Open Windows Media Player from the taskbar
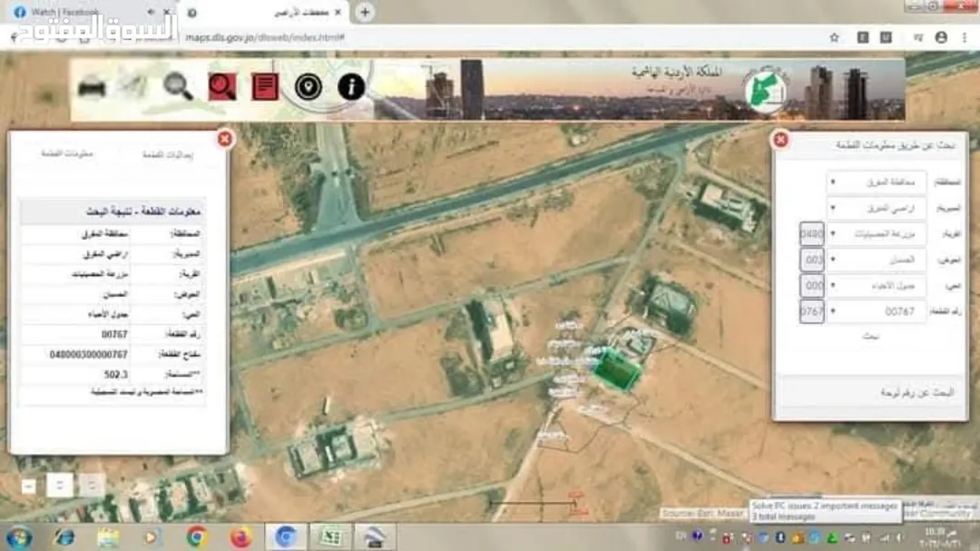This screenshot has height=551, width=980. coord(152,537)
